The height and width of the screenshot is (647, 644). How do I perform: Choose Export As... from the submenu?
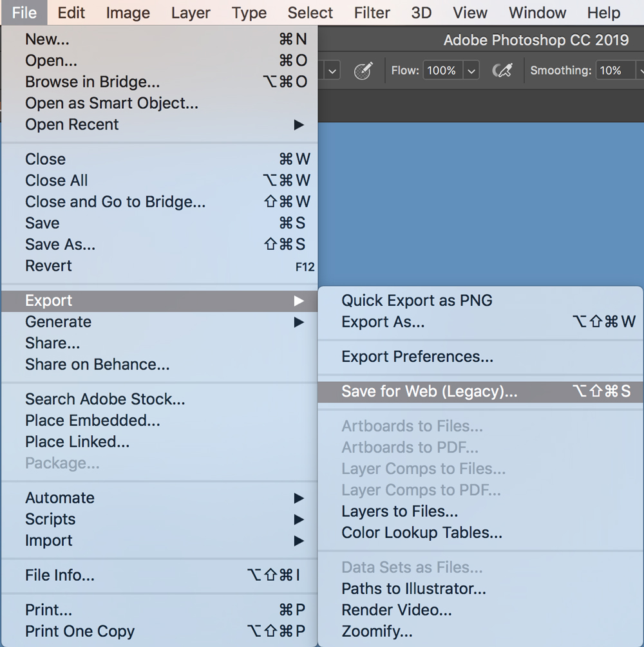coord(383,322)
